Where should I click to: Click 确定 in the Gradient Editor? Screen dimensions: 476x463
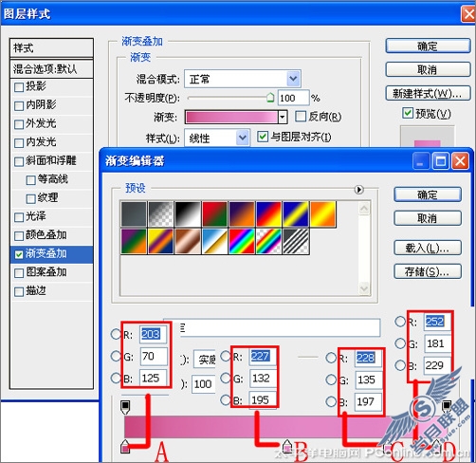coord(428,194)
